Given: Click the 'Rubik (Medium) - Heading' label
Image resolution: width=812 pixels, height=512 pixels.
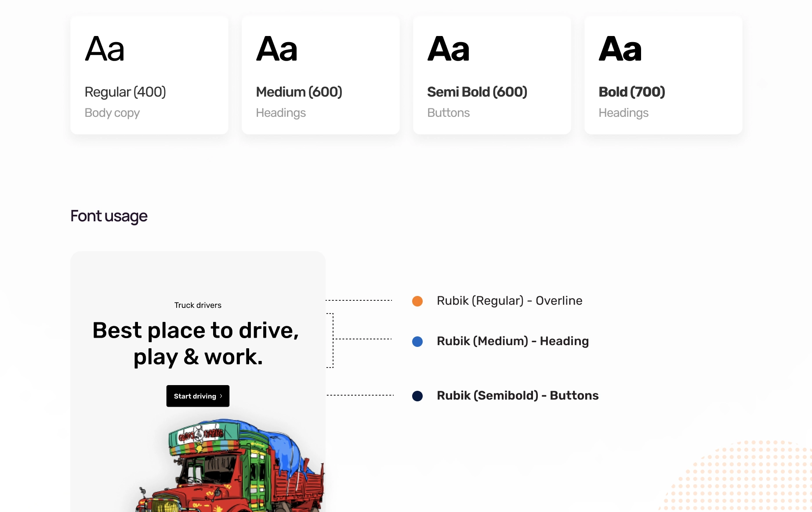Looking at the screenshot, I should [513, 341].
